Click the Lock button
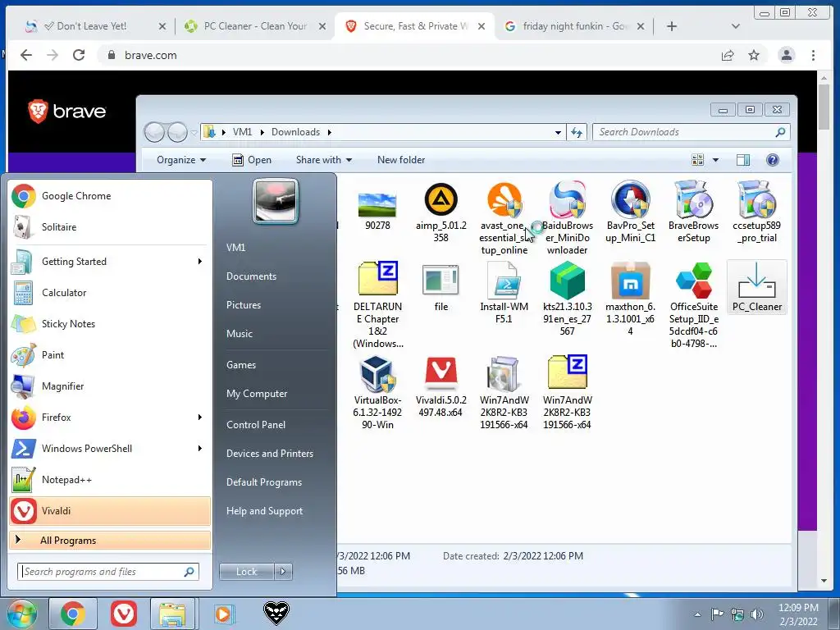 tap(247, 572)
